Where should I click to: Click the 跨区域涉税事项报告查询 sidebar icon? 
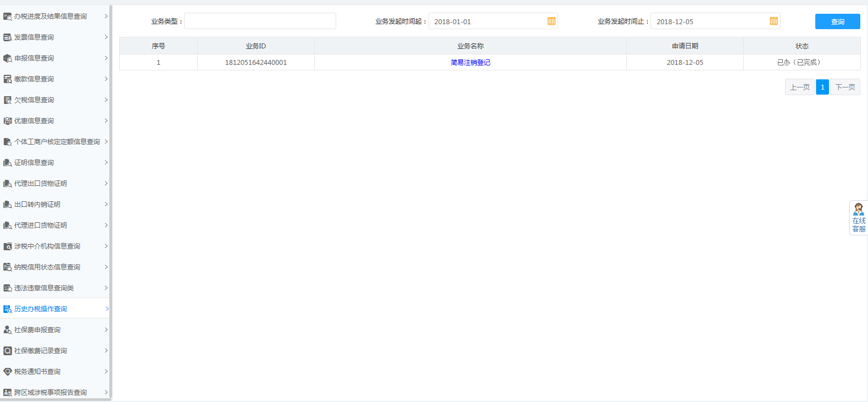(8, 393)
